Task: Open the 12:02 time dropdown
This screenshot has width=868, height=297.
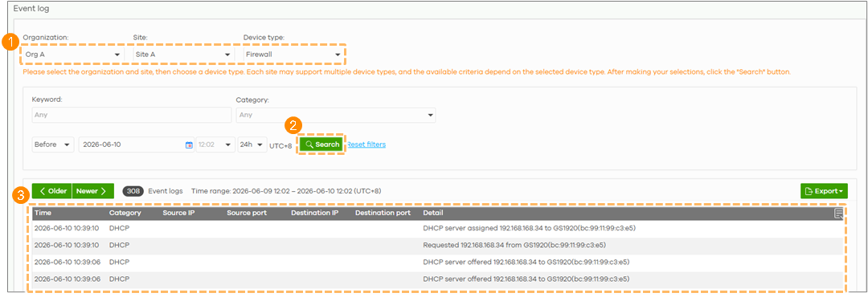Action: [215, 145]
